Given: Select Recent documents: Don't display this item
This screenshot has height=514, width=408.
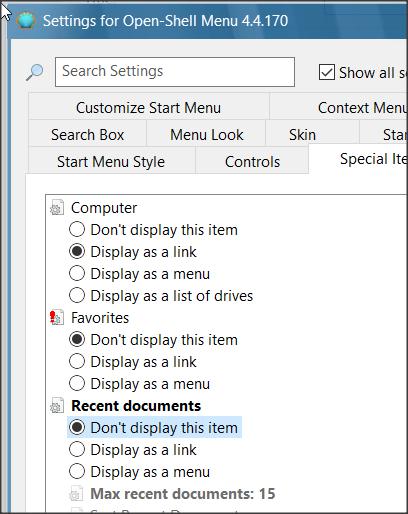Looking at the screenshot, I should click(x=154, y=428).
